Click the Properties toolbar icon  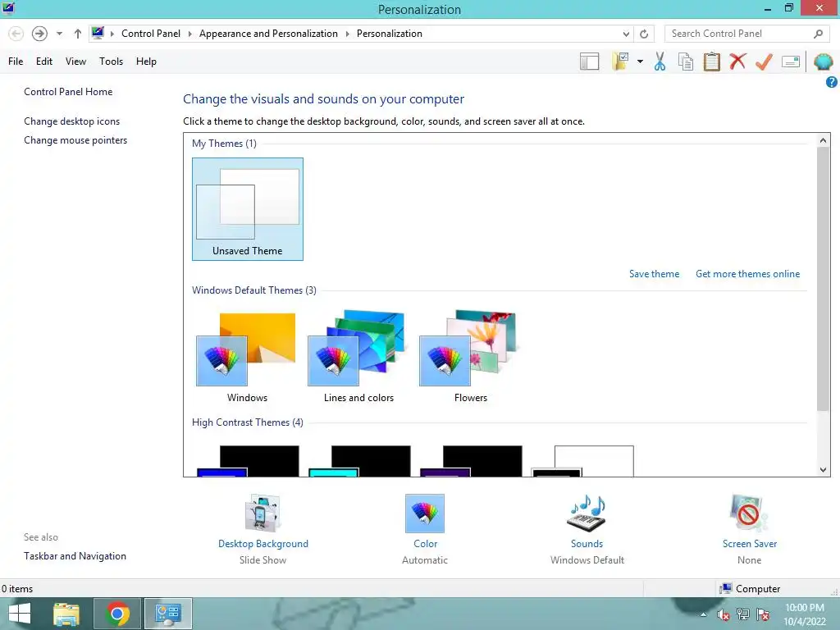791,62
